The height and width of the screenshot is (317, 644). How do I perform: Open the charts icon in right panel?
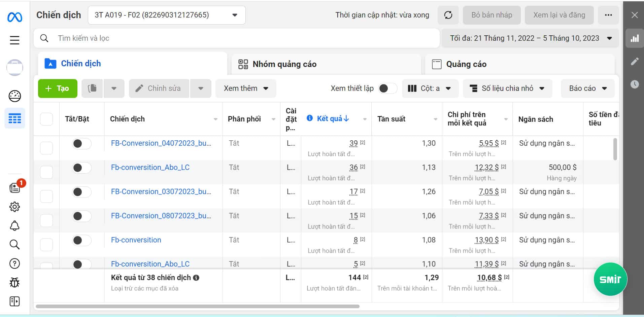point(635,38)
